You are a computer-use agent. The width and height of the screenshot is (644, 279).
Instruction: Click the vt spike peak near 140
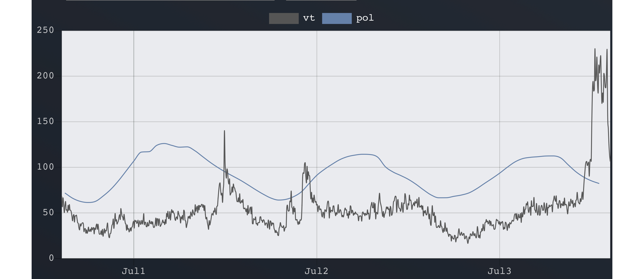[x=224, y=131]
